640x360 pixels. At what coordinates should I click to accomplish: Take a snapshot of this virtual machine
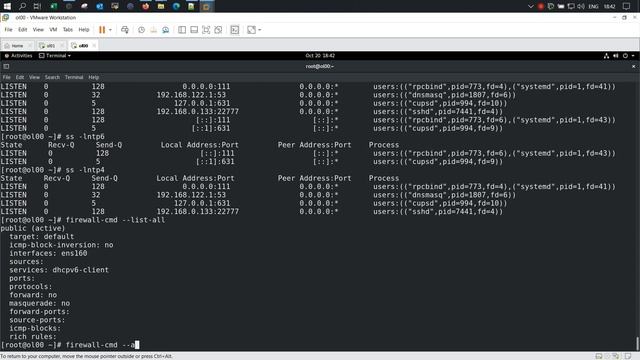click(141, 30)
